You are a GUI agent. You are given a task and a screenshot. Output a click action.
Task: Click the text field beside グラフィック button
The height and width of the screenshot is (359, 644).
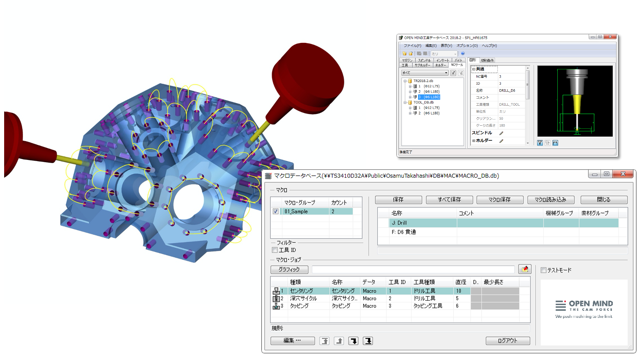(x=413, y=269)
